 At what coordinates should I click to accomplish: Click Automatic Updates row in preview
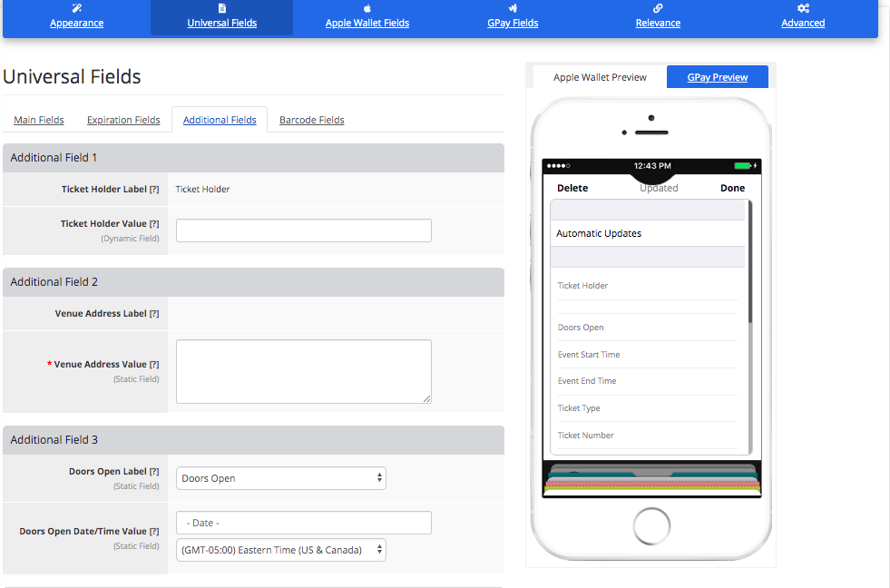tap(648, 233)
